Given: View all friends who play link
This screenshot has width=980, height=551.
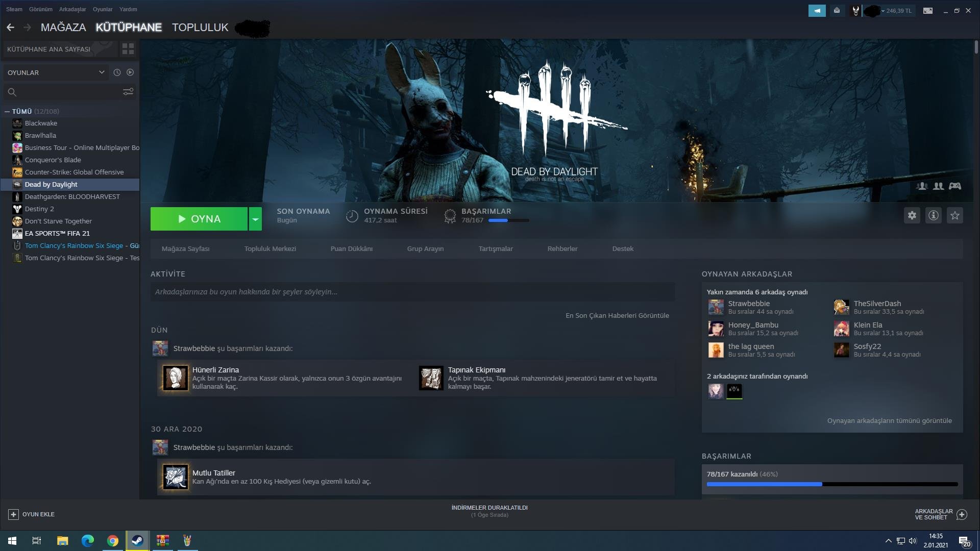Looking at the screenshot, I should click(x=889, y=420).
